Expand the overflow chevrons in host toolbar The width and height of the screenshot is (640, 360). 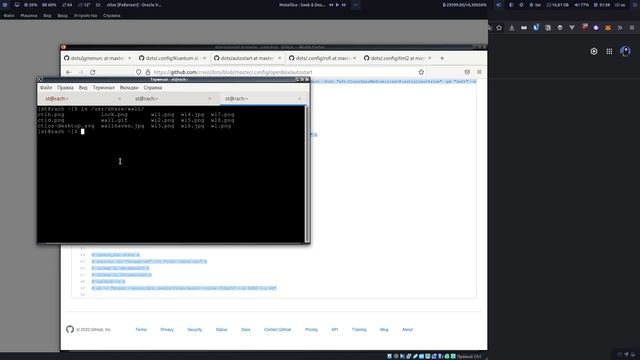pos(620,28)
